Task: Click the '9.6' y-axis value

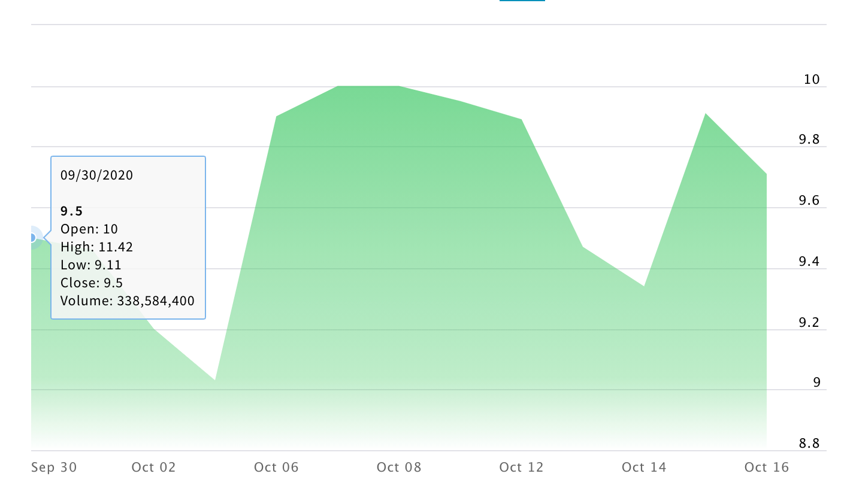Action: pos(809,201)
